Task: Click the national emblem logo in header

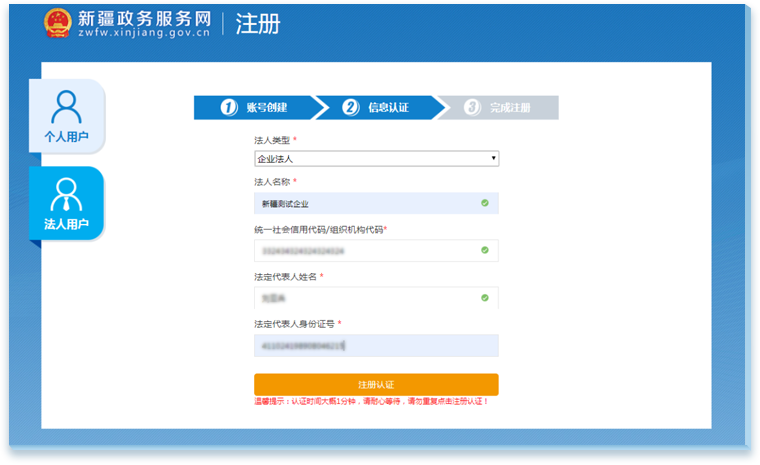Action: pyautogui.click(x=58, y=24)
